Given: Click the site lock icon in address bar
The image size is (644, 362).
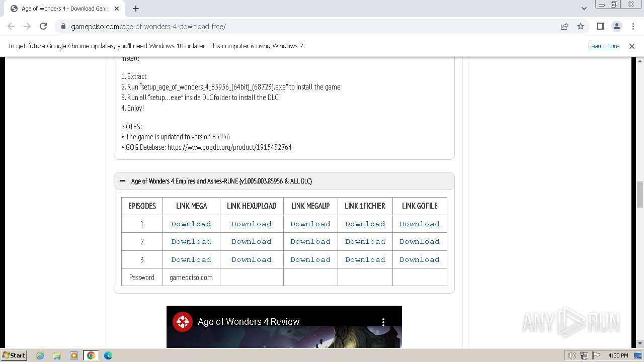Looking at the screenshot, I should (x=63, y=26).
